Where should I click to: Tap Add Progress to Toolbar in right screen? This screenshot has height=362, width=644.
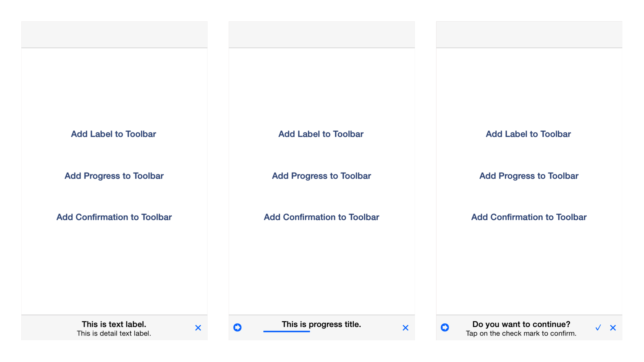[529, 176]
